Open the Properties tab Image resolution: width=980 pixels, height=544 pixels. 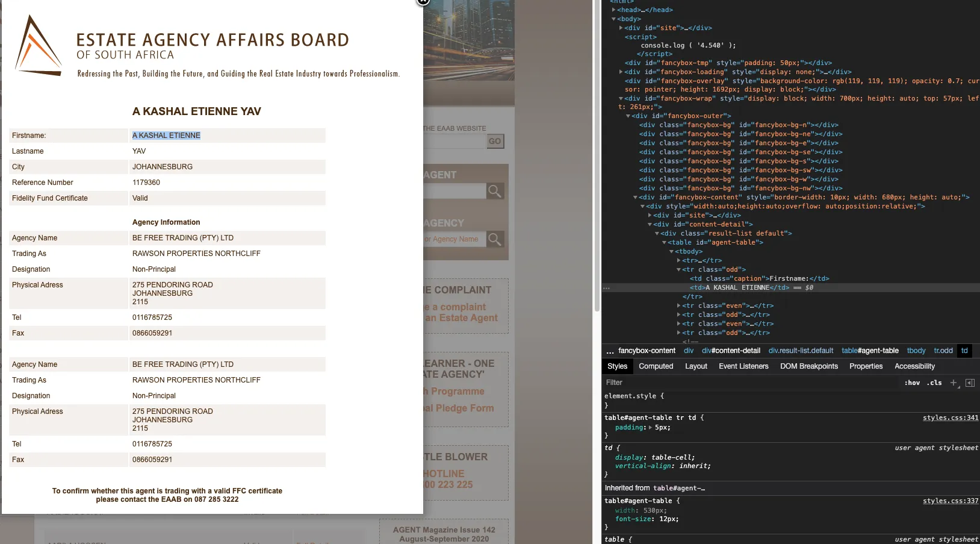point(866,366)
